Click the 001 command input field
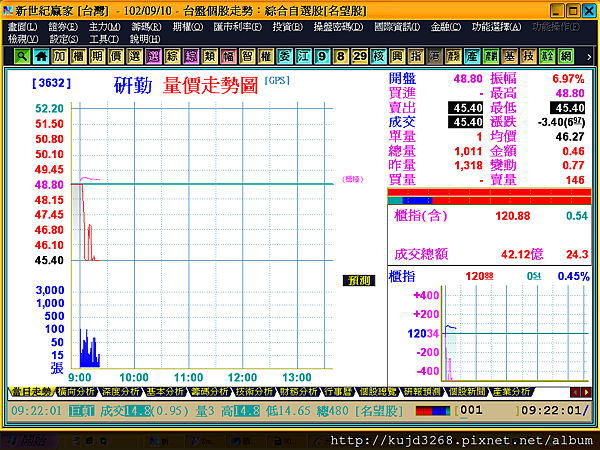The image size is (600, 450). pos(486,411)
